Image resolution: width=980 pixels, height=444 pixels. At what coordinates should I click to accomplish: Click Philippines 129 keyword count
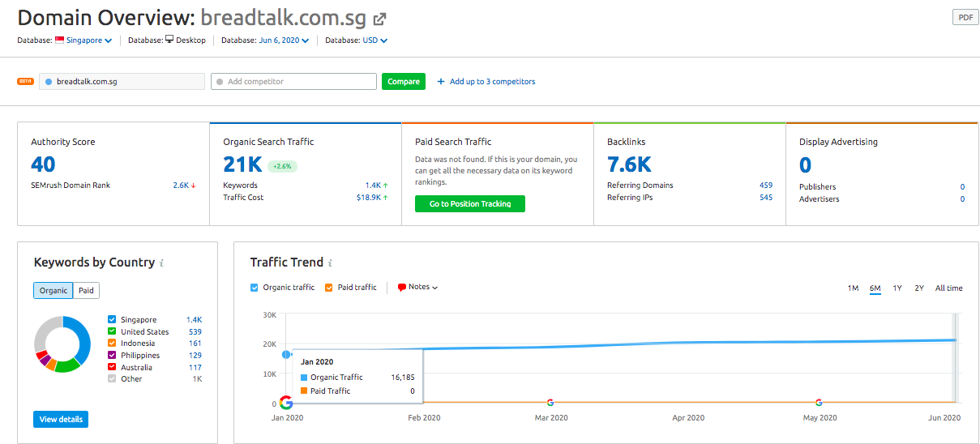(x=195, y=355)
